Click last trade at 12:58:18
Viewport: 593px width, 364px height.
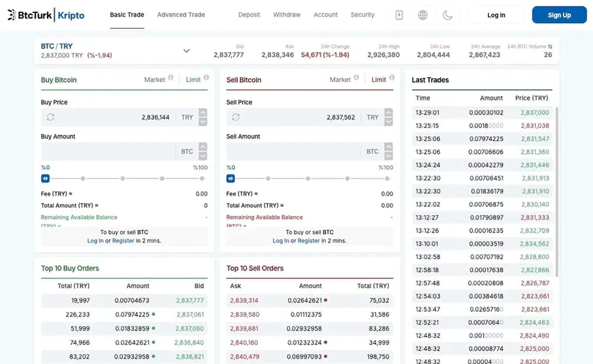click(482, 270)
